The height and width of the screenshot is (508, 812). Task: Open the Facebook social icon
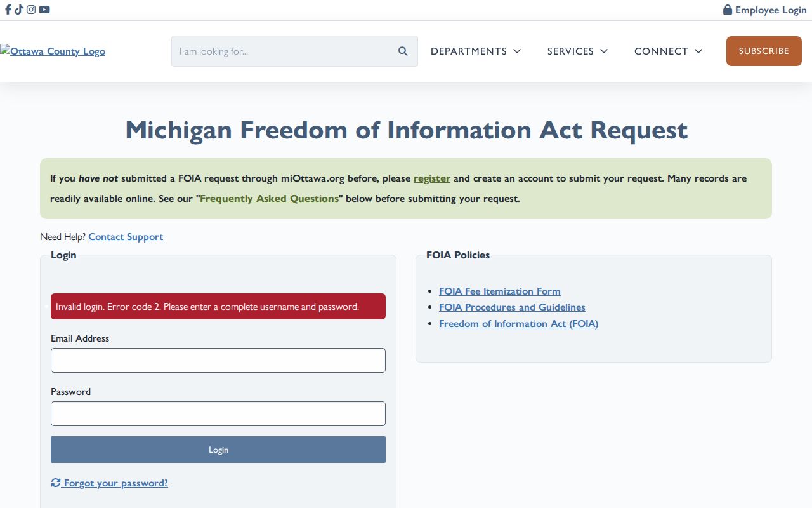8,10
